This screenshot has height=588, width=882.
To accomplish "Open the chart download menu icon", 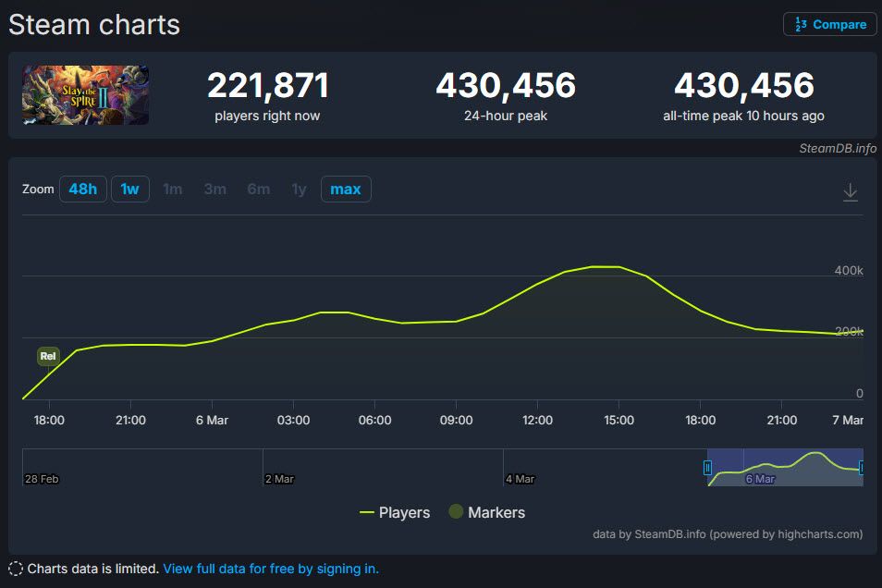I will coord(851,191).
